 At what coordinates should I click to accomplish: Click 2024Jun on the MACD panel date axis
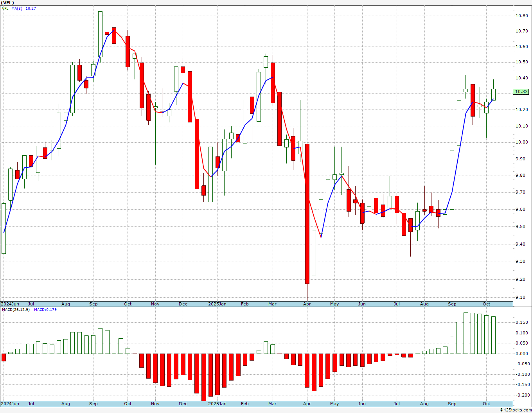point(10,404)
